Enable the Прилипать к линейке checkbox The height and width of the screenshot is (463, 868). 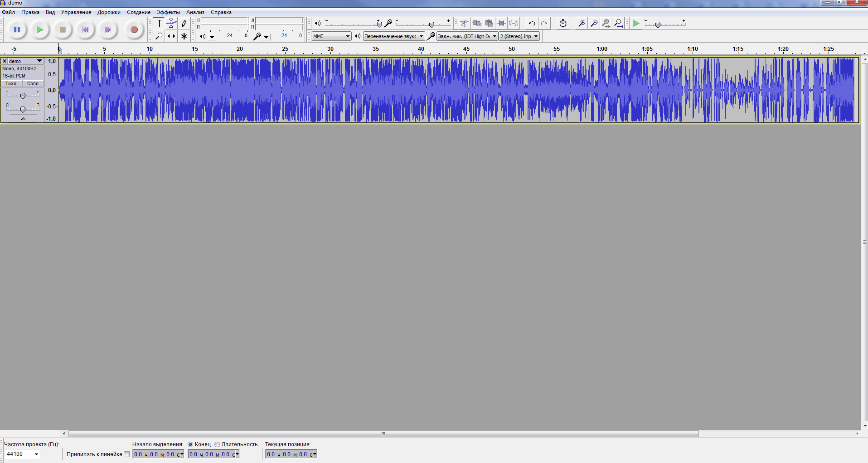point(127,454)
